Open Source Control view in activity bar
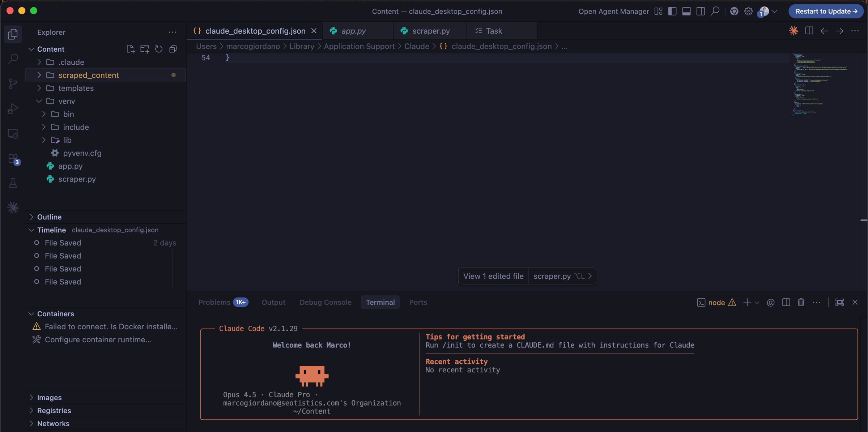The image size is (868, 432). pos(13,84)
